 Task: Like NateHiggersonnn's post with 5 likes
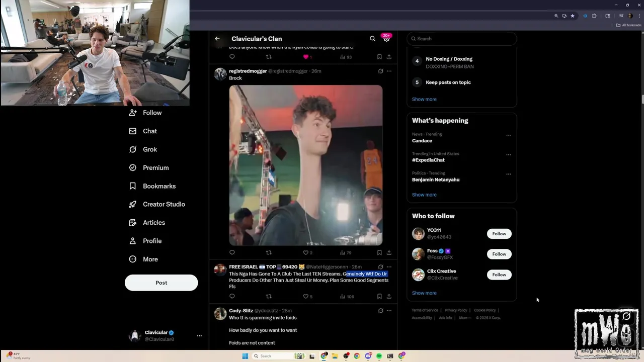point(307,296)
